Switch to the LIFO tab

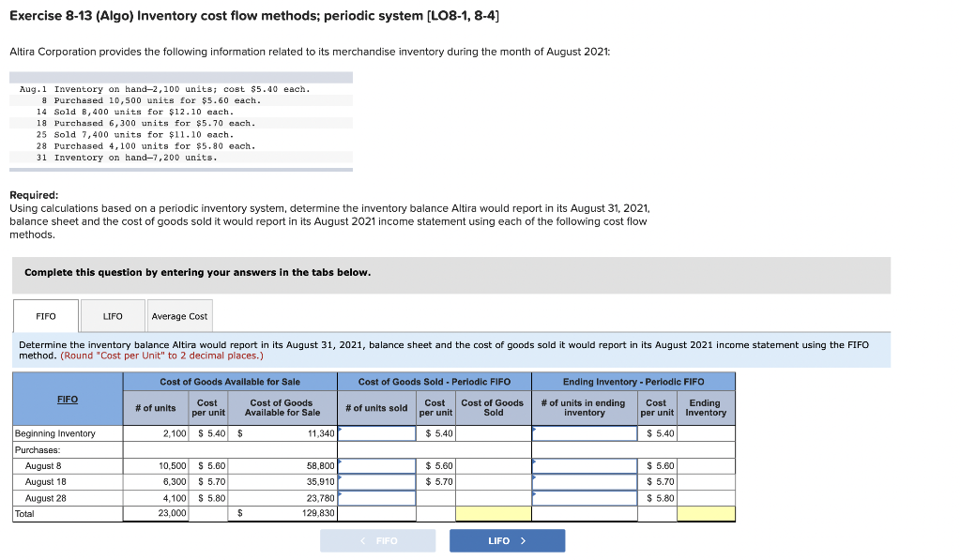[112, 316]
